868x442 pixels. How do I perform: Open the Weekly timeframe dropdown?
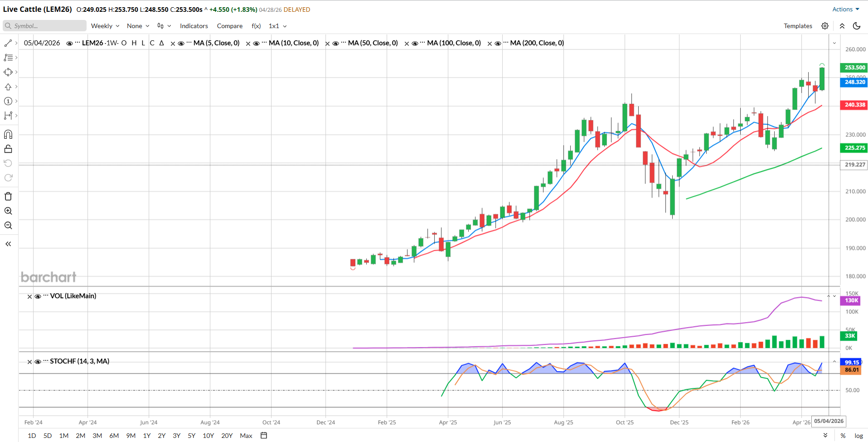[x=105, y=26]
